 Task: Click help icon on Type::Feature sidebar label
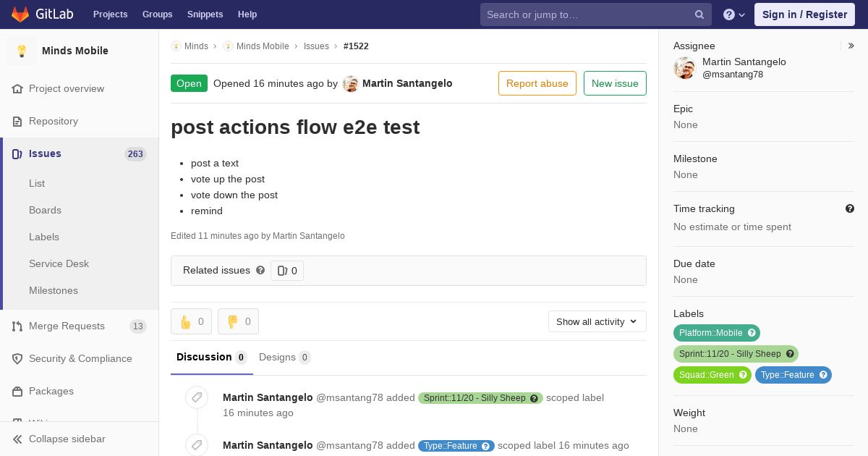pos(823,375)
